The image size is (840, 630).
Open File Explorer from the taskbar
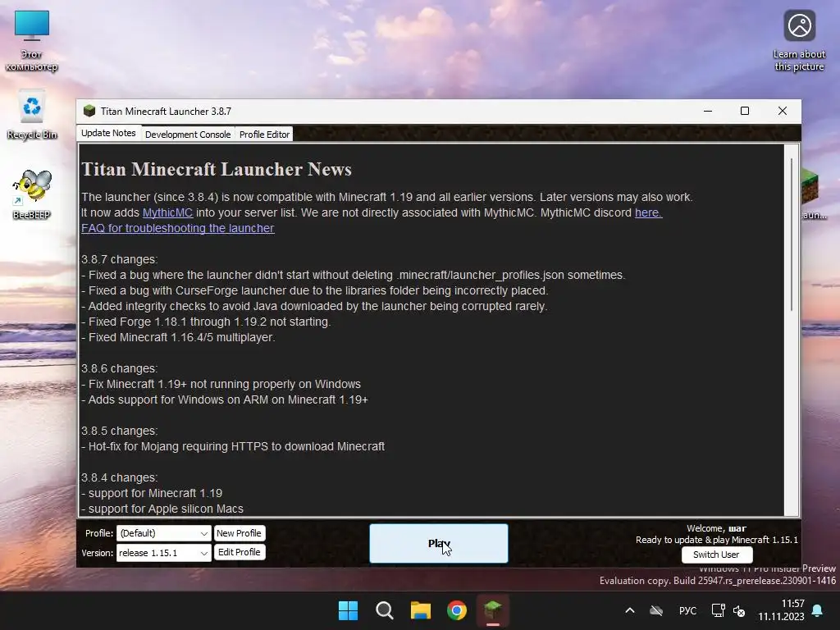421,610
